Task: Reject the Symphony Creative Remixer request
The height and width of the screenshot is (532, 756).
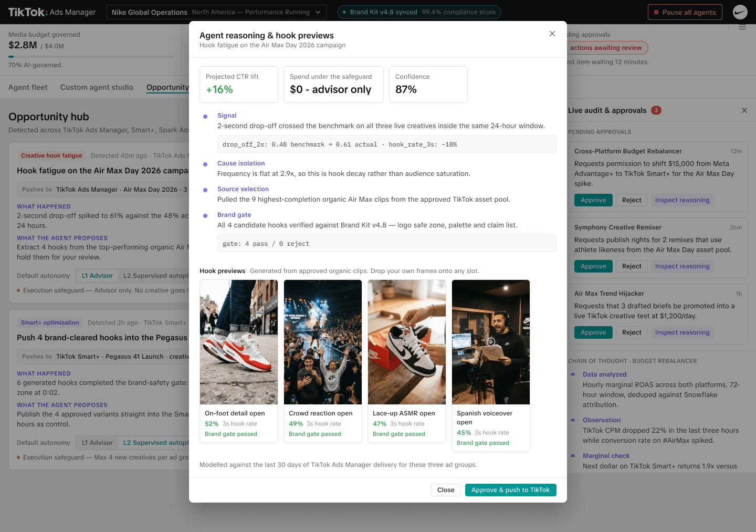Action: tap(632, 266)
